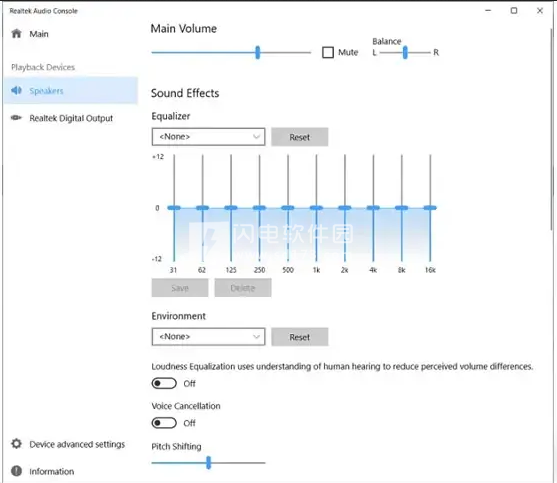Click the 1k equalizer band handle

pyautogui.click(x=316, y=208)
